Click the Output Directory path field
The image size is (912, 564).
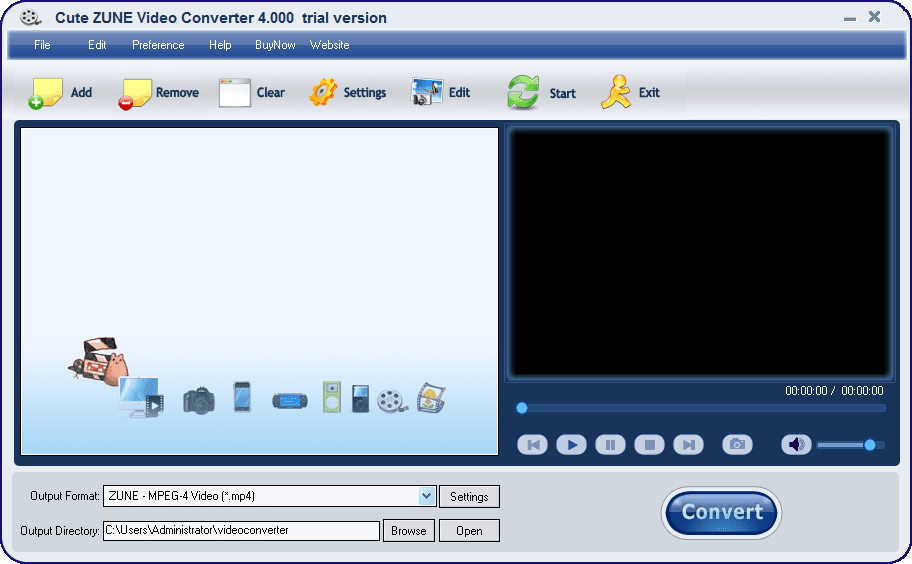click(241, 531)
